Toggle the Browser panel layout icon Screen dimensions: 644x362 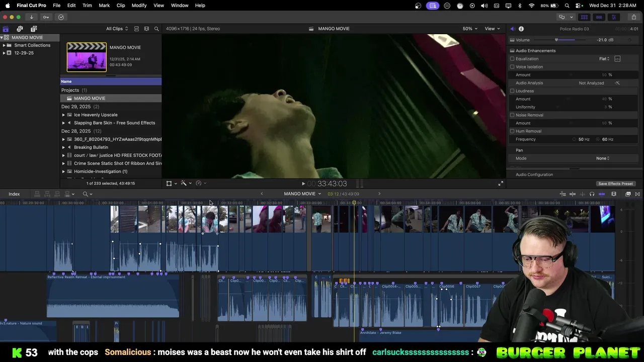[x=584, y=17]
